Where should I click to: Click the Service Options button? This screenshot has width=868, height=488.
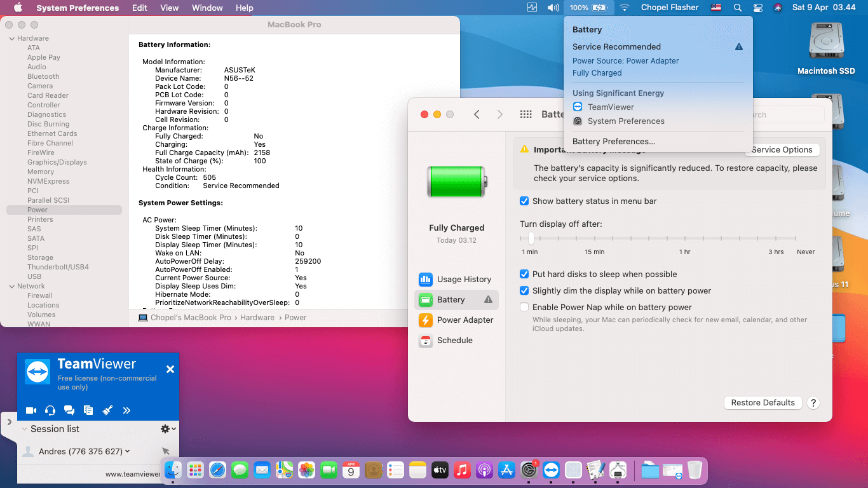782,149
